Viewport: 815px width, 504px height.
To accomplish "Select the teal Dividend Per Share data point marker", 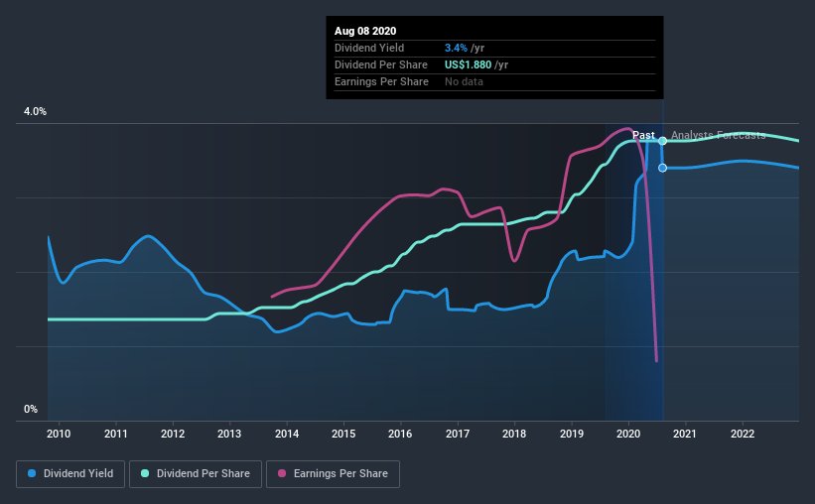I will pos(663,141).
